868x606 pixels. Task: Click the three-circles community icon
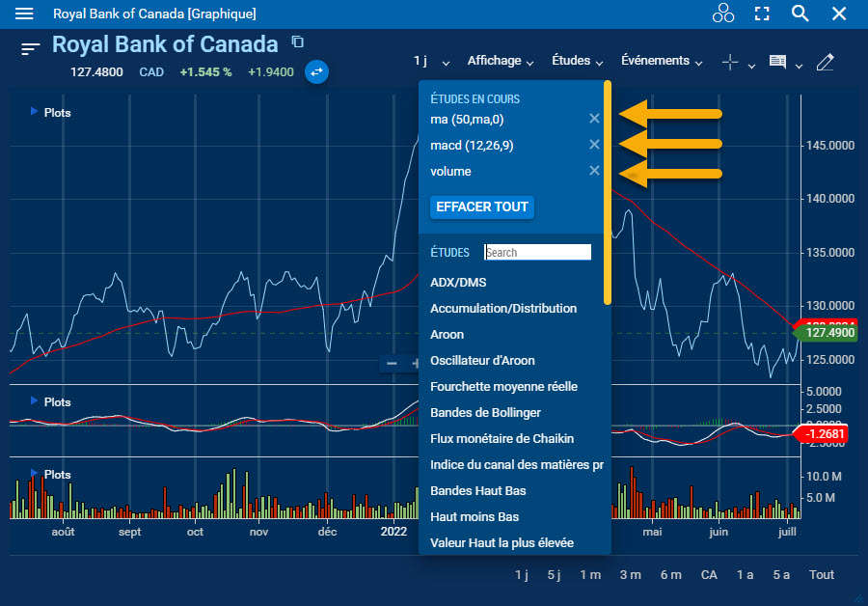pyautogui.click(x=722, y=14)
